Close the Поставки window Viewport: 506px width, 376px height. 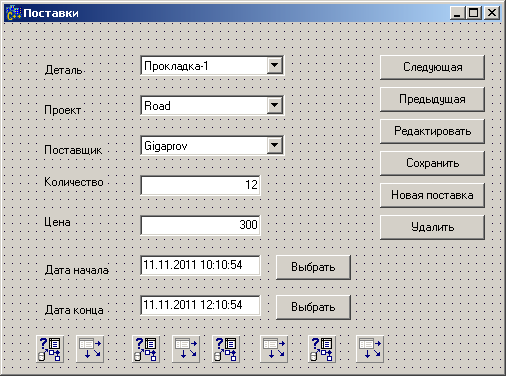pos(492,13)
